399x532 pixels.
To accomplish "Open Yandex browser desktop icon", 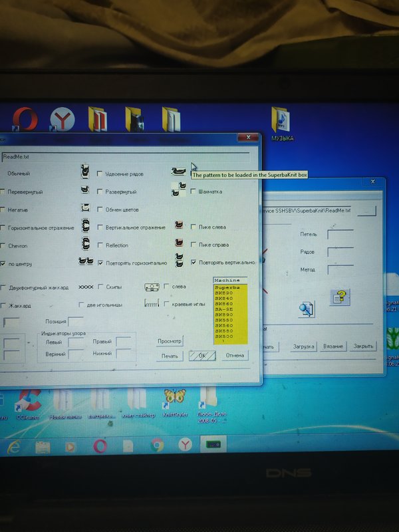I will point(63,121).
